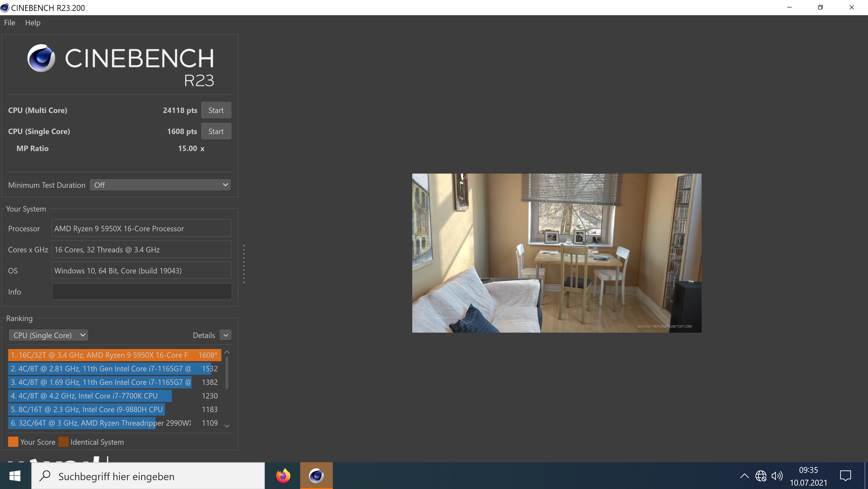Open the Minimum Test Duration dropdown
868x489 pixels.
160,185
